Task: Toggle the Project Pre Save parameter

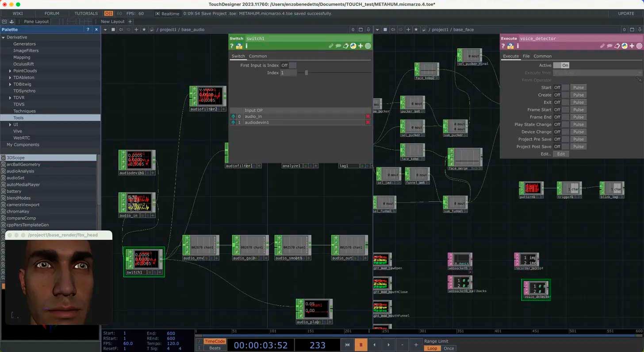Action: [561, 139]
